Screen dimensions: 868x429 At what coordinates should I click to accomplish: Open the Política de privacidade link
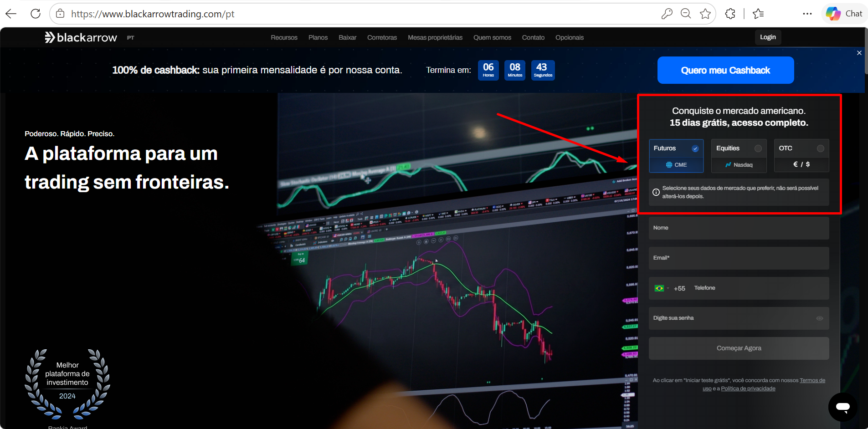(748, 388)
